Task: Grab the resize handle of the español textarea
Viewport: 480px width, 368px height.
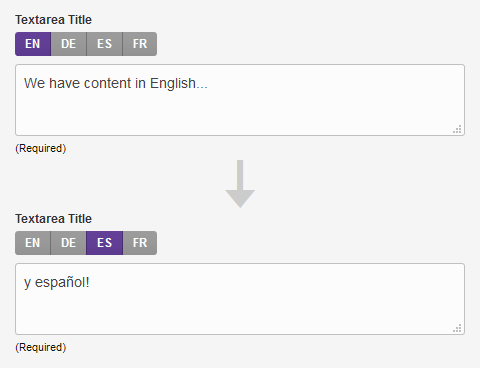Action: click(x=457, y=328)
